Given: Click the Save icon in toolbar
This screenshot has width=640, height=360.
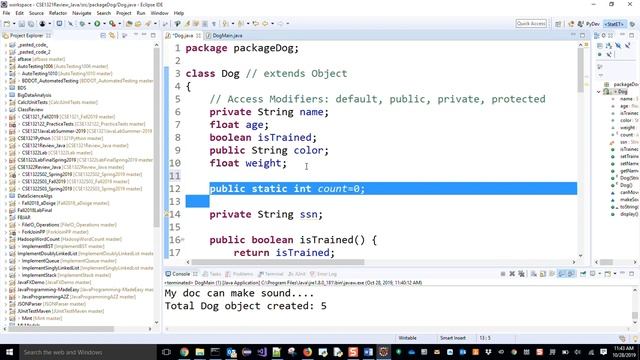Looking at the screenshot, I should [x=22, y=24].
